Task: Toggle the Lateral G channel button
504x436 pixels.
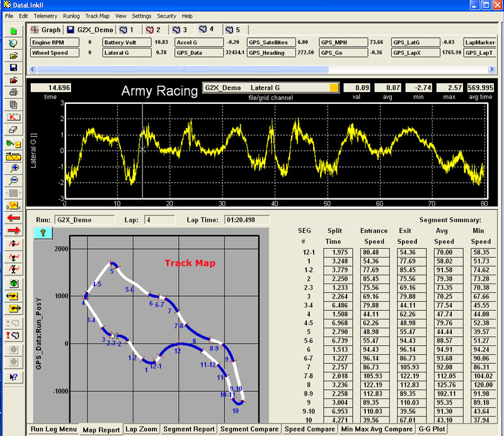Action: (121, 53)
